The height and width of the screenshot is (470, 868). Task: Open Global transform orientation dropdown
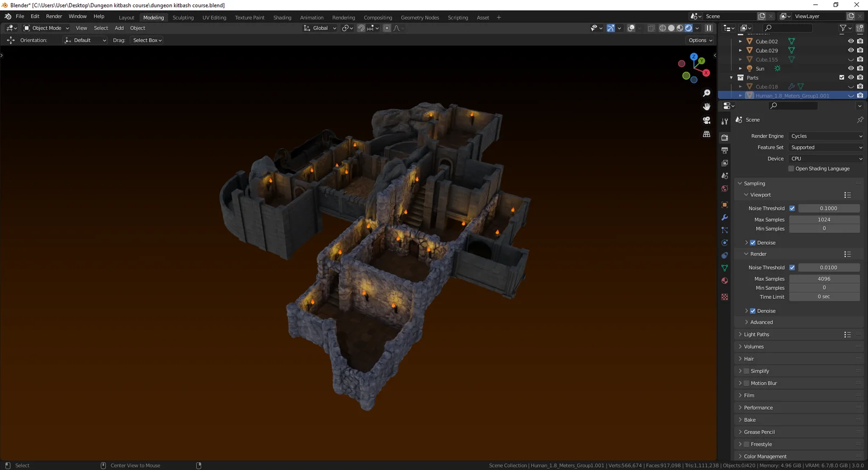(x=320, y=28)
